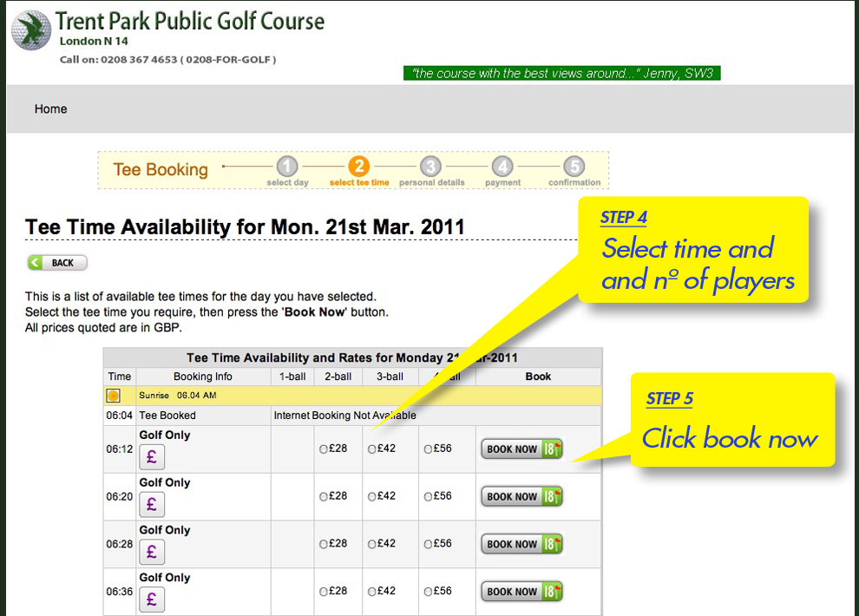Click the sunrise sun icon

coord(114,396)
